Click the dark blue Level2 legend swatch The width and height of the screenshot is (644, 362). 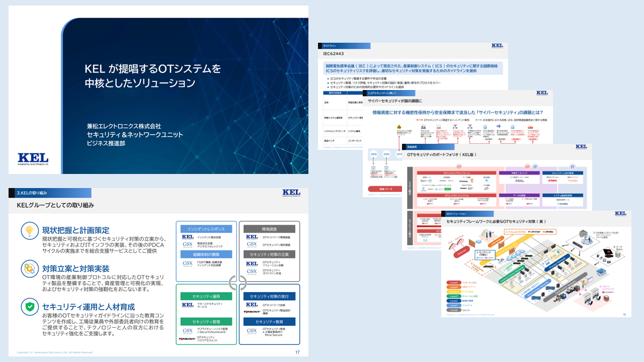point(453,300)
